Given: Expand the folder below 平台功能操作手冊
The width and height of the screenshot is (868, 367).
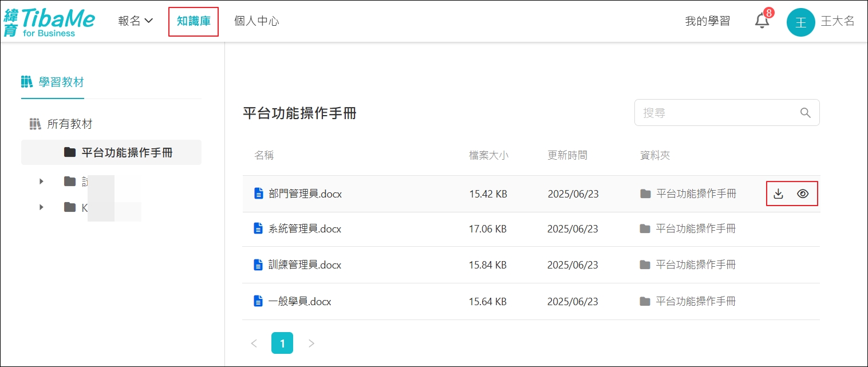Looking at the screenshot, I should 41,181.
